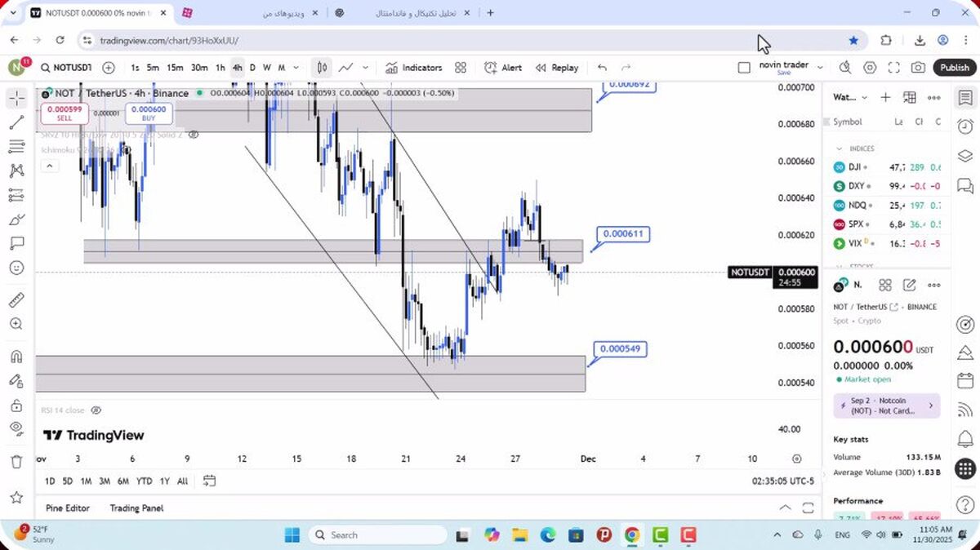Open the alerts clock panel
Image resolution: width=980 pixels, height=550 pixels.
pos(964,126)
